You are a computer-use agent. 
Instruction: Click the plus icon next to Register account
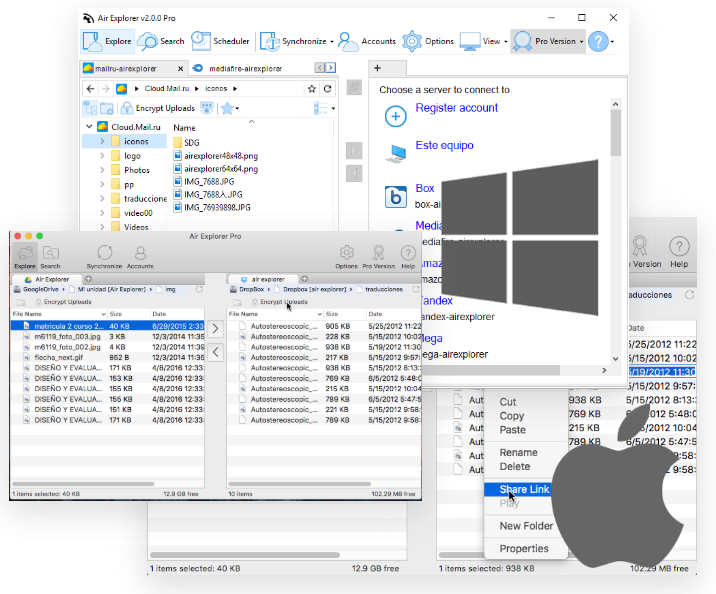pos(395,116)
